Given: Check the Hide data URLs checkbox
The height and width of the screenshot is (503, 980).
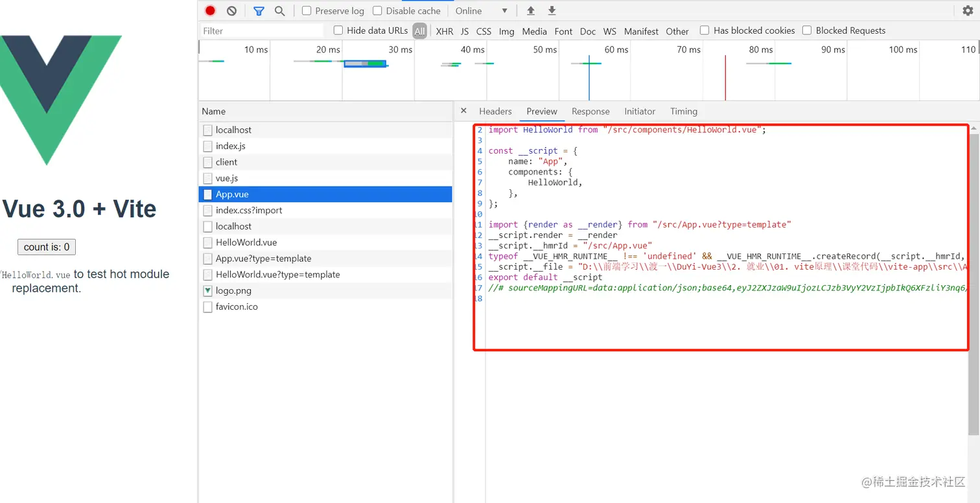Looking at the screenshot, I should (338, 30).
